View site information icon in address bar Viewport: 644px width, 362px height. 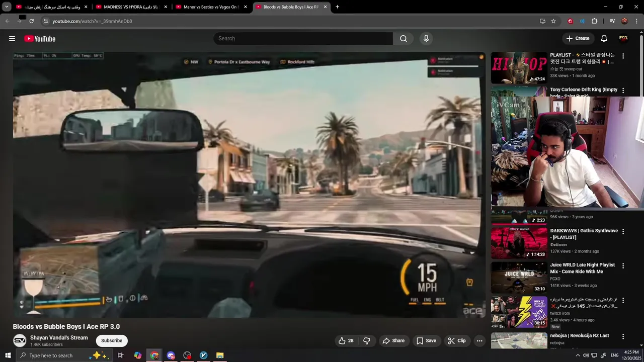[46, 21]
